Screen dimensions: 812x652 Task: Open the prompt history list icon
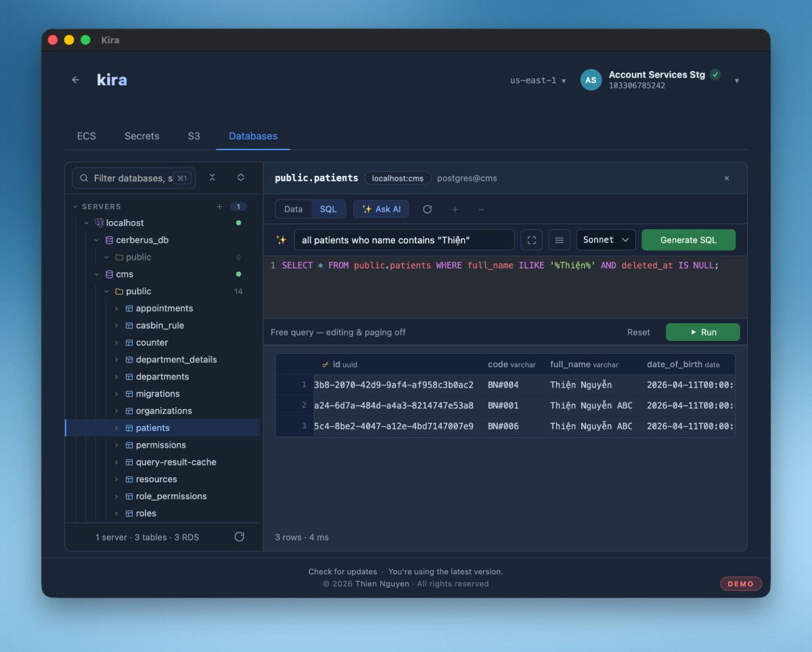pos(560,240)
